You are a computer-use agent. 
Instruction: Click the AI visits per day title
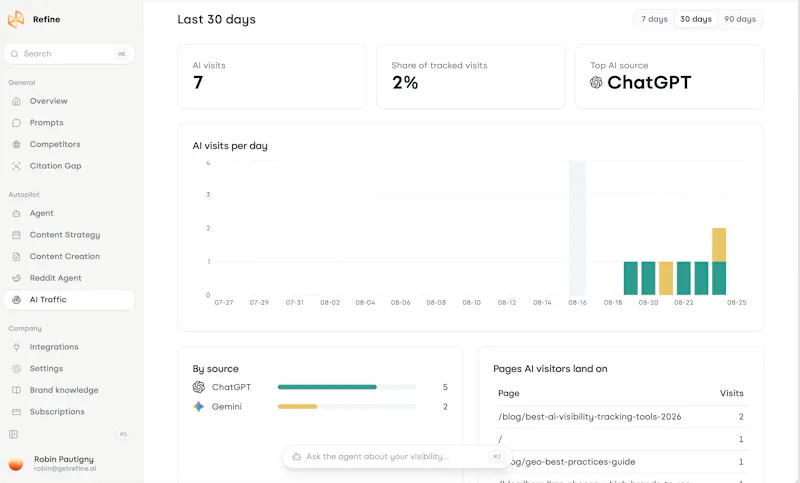(x=230, y=146)
